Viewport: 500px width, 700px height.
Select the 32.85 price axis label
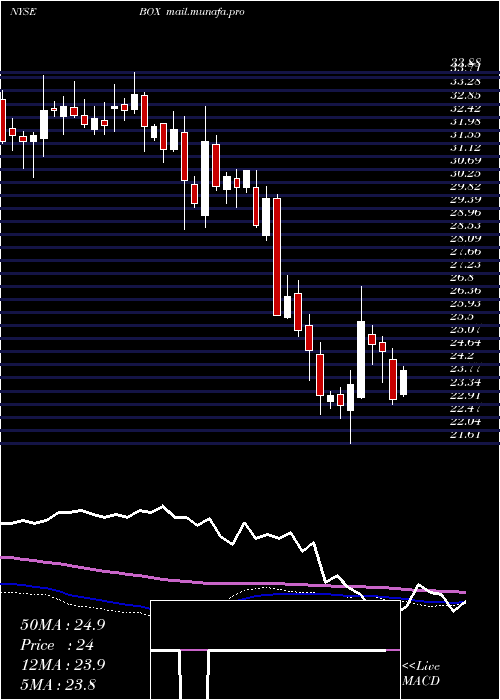(465, 95)
